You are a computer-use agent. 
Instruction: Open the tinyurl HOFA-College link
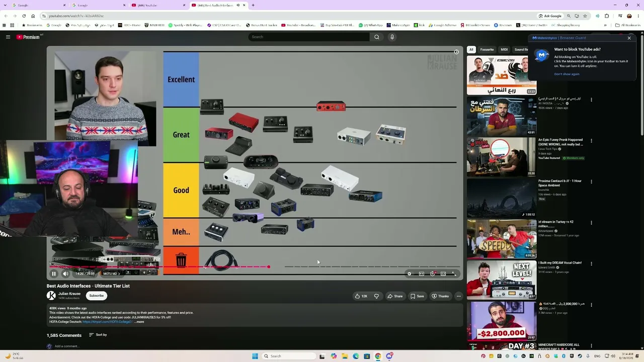[107, 322]
